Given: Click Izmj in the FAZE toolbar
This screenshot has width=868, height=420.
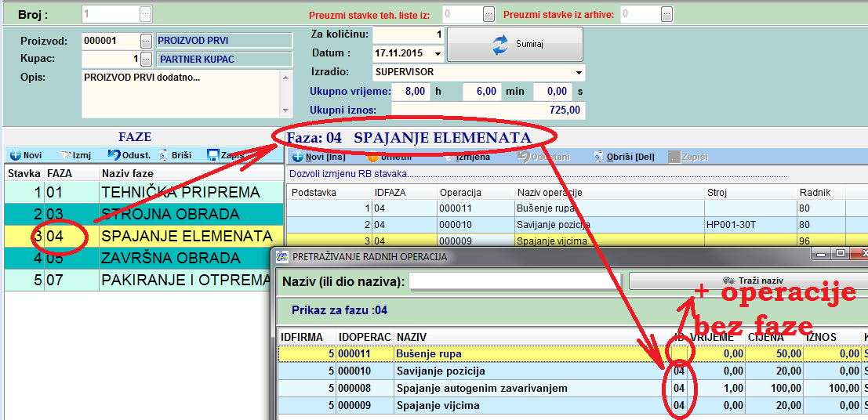Looking at the screenshot, I should pos(74,155).
